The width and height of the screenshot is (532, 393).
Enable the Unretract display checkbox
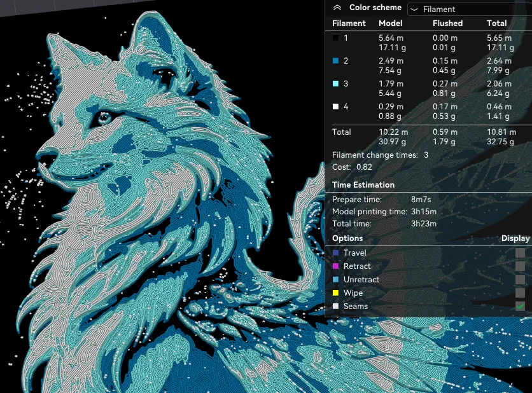(520, 279)
